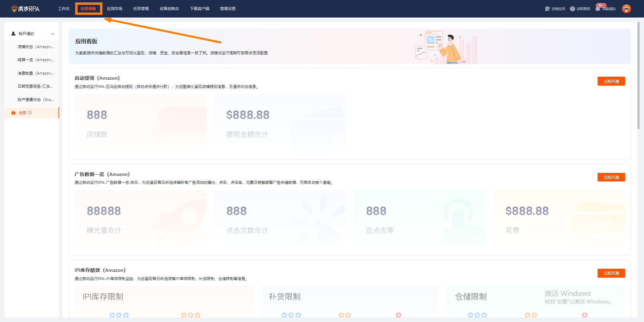Image resolution: width=644 pixels, height=322 pixels.
Task: Go to the 应用市场 tab
Action: point(114,9)
